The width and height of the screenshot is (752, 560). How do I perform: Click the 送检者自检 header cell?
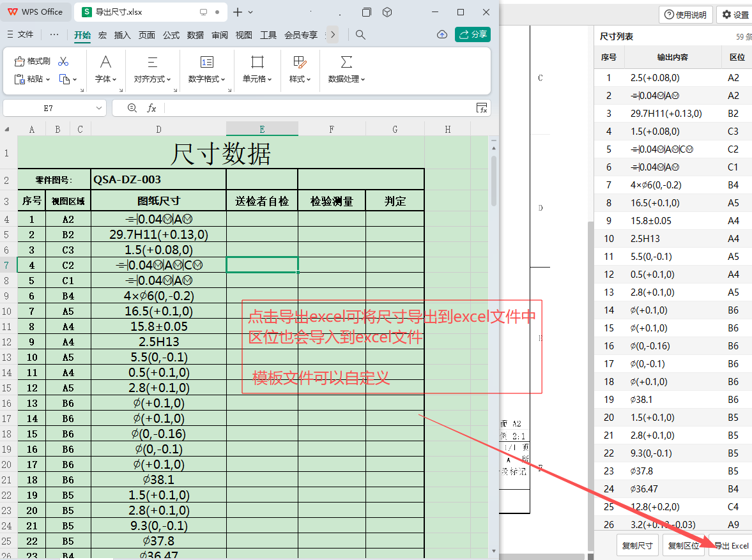pos(262,201)
